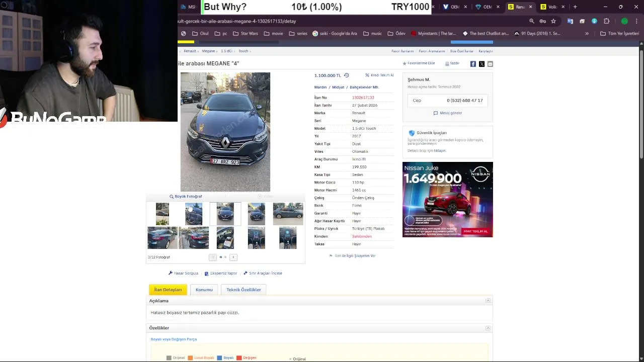644x362 pixels.
Task: Go to next photo page arrow
Action: [233, 257]
